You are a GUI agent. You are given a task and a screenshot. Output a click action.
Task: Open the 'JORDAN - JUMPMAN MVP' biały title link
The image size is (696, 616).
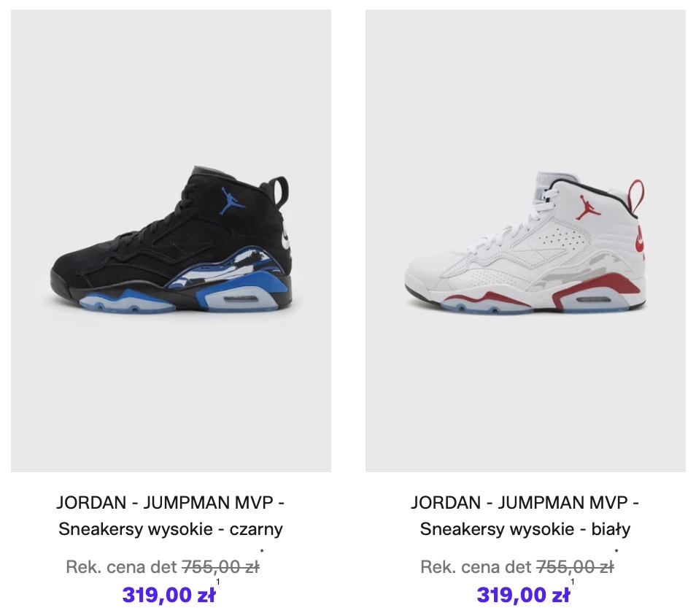[x=525, y=503]
